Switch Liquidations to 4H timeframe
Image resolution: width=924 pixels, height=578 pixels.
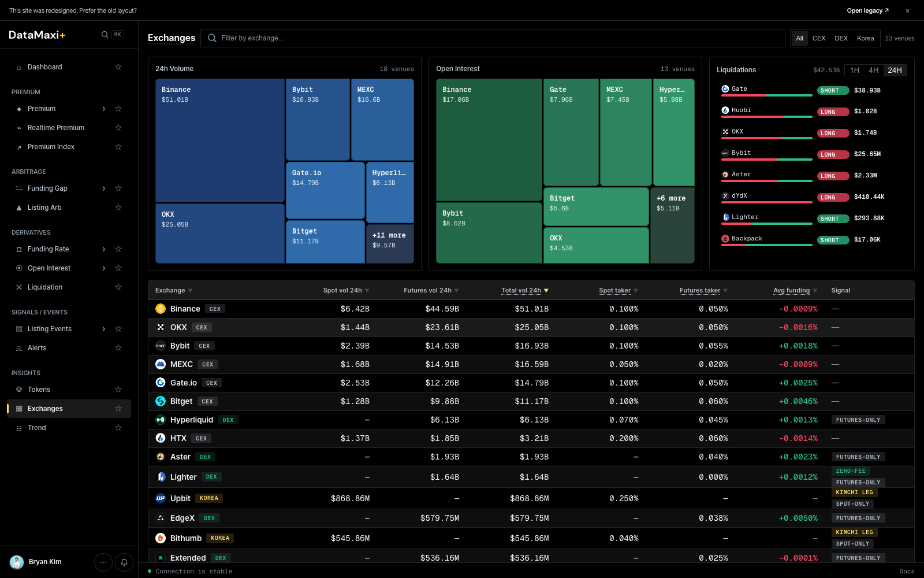874,70
